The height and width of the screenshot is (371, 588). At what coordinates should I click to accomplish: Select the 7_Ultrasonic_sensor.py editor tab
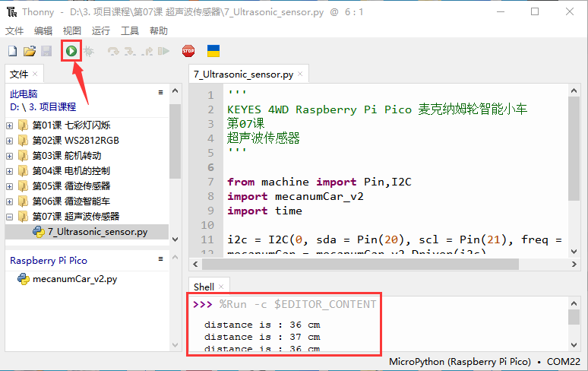(x=243, y=75)
